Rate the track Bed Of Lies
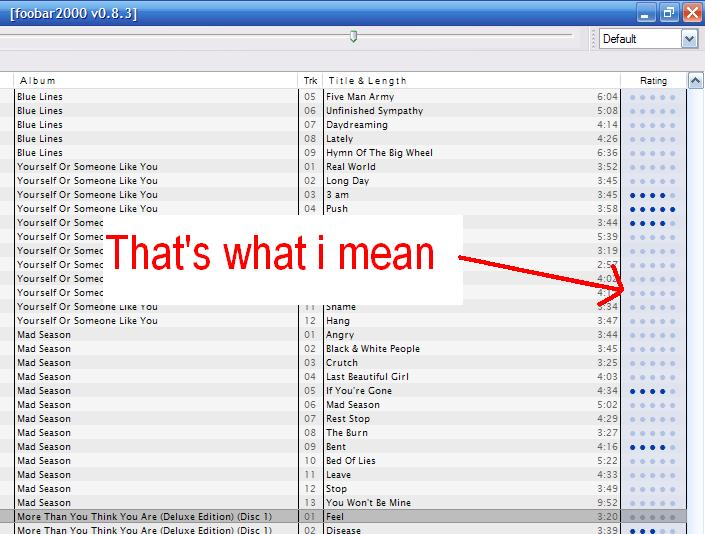 coord(653,461)
